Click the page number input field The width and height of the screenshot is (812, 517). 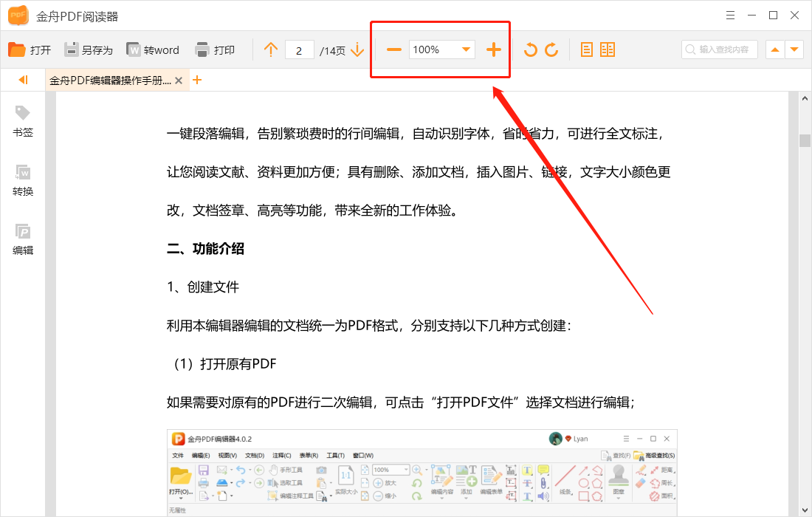tap(299, 50)
